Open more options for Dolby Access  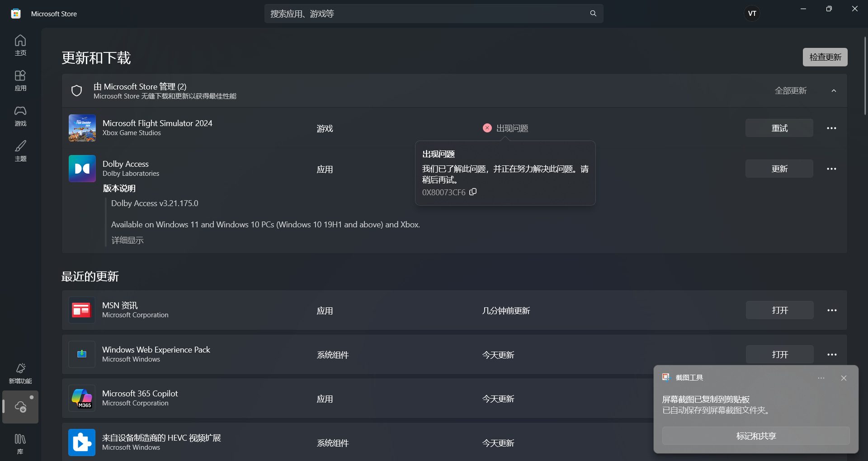(831, 169)
